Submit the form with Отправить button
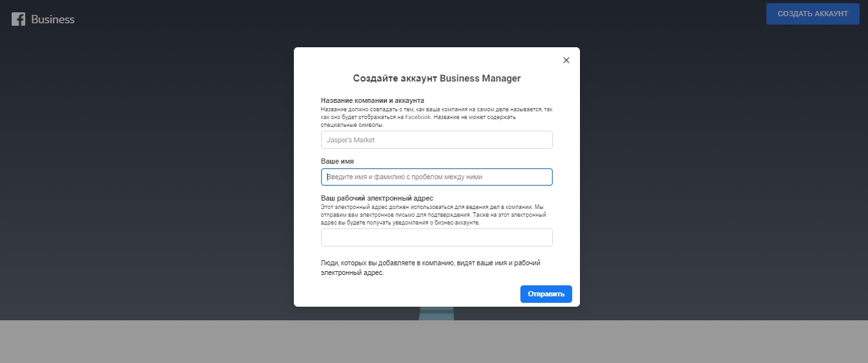The image size is (868, 363). point(546,294)
